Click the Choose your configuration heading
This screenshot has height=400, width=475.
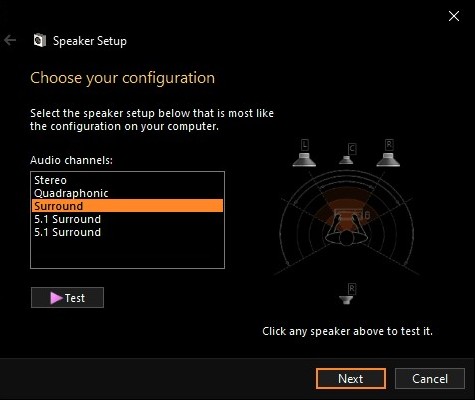pyautogui.click(x=122, y=78)
